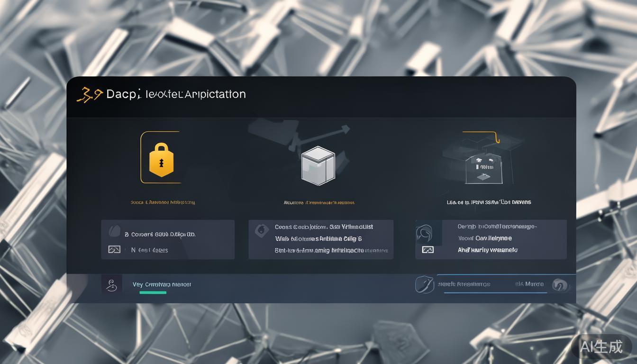Toggle the green status indicator under the member label
Image resolution: width=637 pixels, height=364 pixels.
pos(153,293)
